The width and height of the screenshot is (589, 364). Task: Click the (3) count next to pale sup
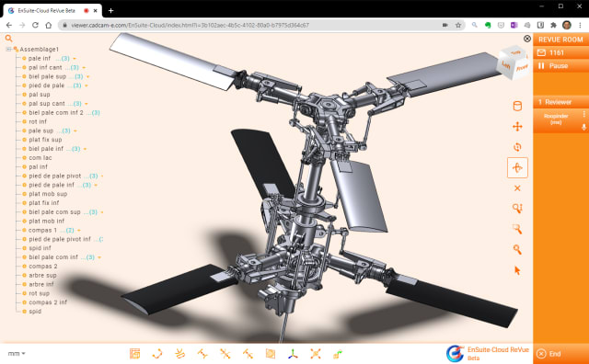pos(66,131)
